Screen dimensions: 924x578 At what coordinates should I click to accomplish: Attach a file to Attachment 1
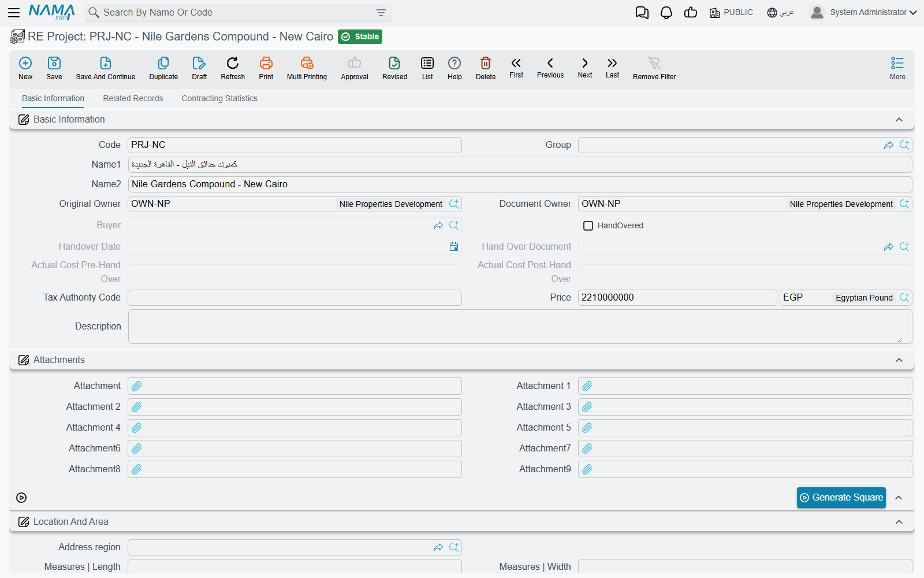point(587,386)
